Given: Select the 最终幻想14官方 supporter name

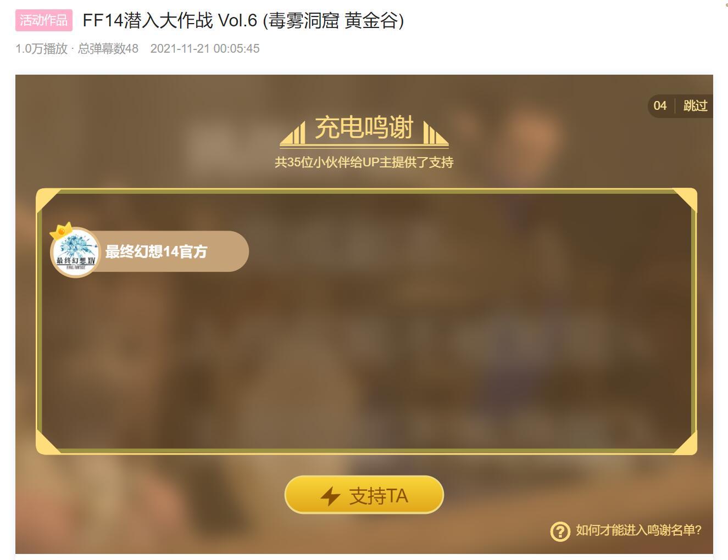Looking at the screenshot, I should click(x=156, y=251).
